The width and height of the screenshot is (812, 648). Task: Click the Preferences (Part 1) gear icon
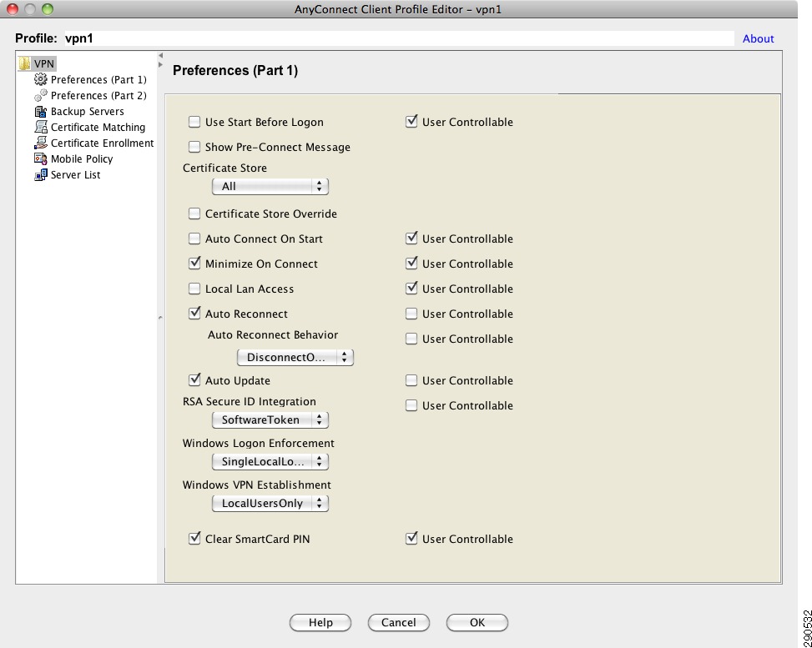[x=40, y=79]
